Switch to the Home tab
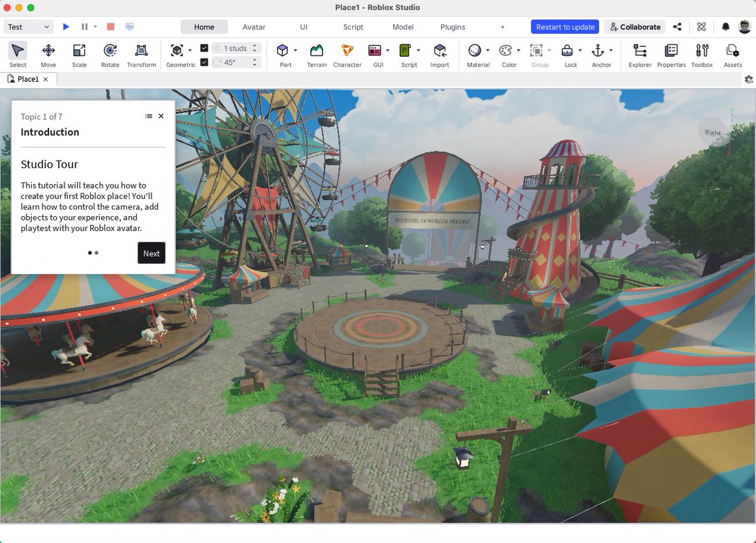 204,27
